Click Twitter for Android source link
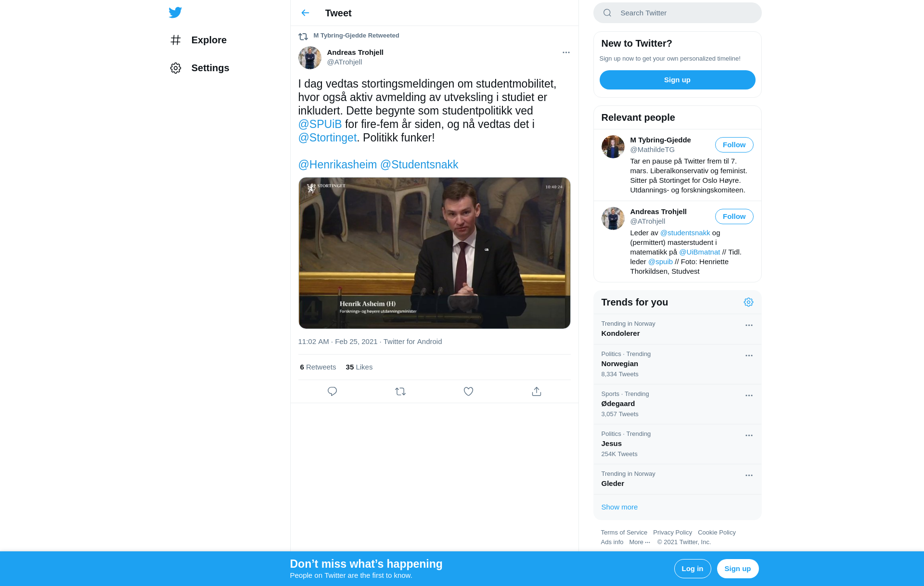This screenshot has height=586, width=924. (412, 342)
